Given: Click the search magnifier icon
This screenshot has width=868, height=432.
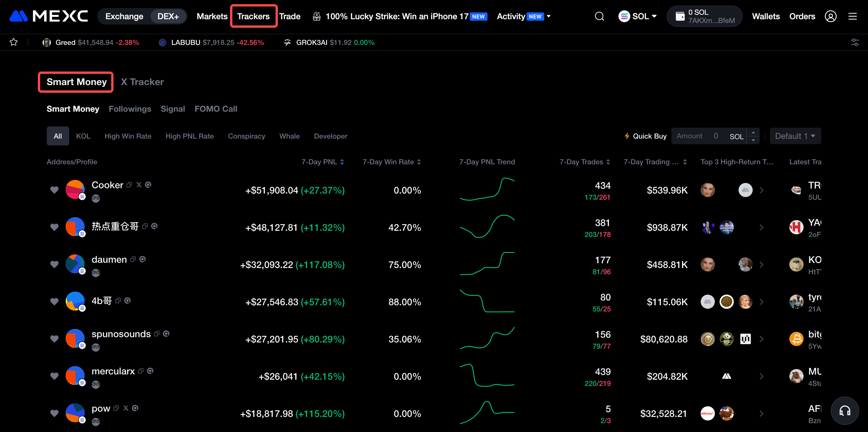Looking at the screenshot, I should 599,16.
